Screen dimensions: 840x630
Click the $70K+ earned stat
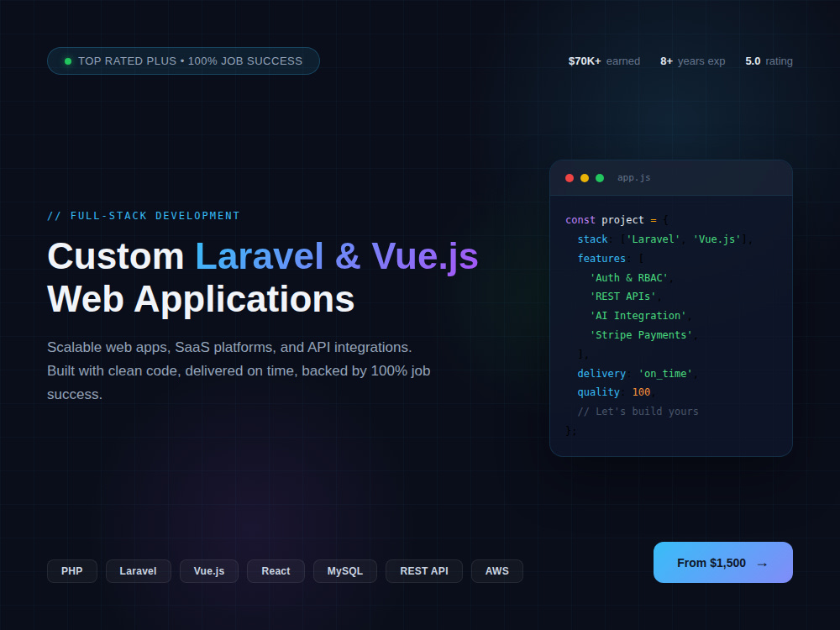(604, 61)
